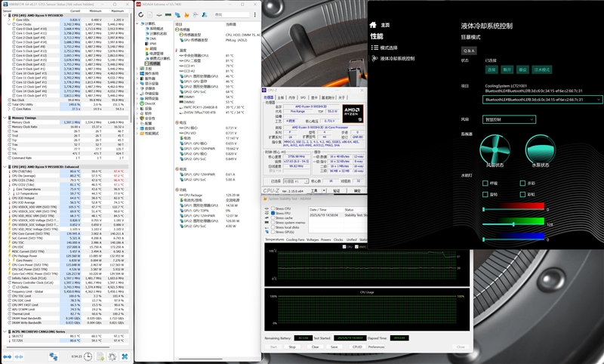The width and height of the screenshot is (604, 364).
Task: Enable the 多彩 lighting checkbox
Action: click(x=522, y=182)
